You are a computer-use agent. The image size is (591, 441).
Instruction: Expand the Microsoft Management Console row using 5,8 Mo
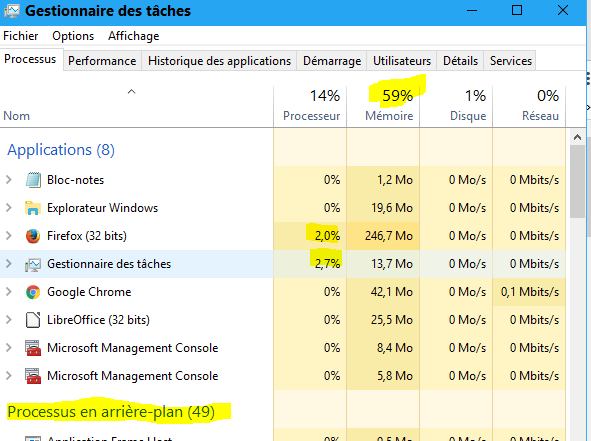point(9,376)
